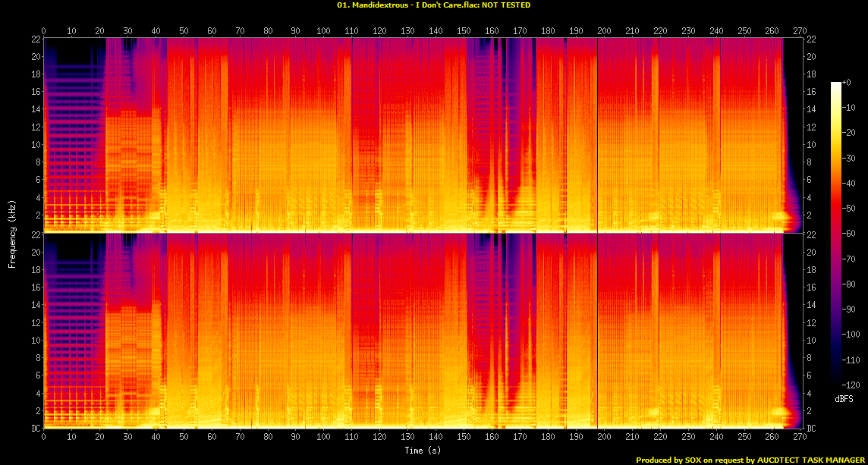Click the black bottom end of the color scale bar
The width and height of the screenshot is (868, 465).
click(836, 383)
